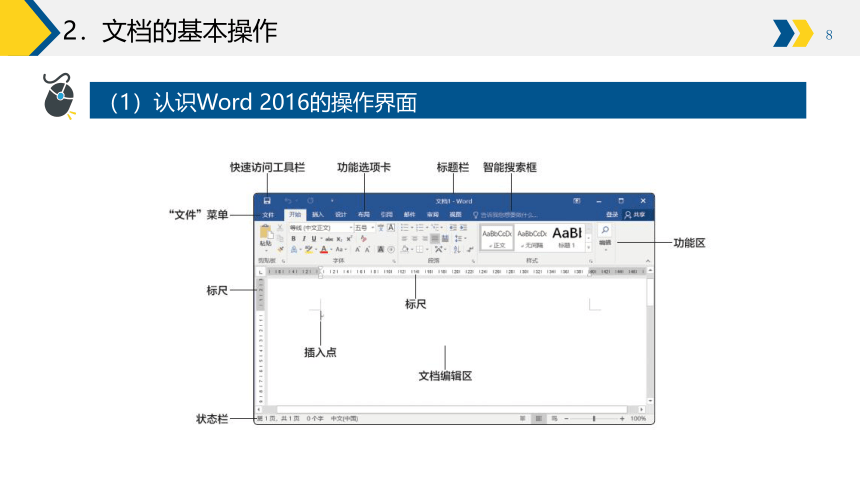Click the Distributed alignment icon
The image size is (860, 484).
tap(445, 238)
